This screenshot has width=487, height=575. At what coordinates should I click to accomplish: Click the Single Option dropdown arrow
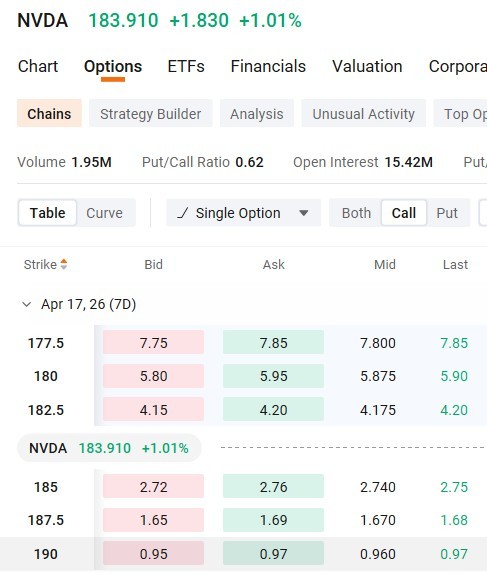[303, 213]
